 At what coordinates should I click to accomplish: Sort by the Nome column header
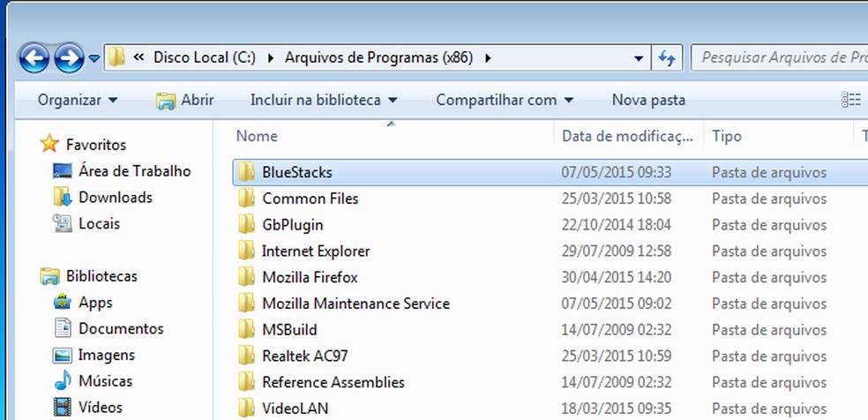[x=257, y=136]
